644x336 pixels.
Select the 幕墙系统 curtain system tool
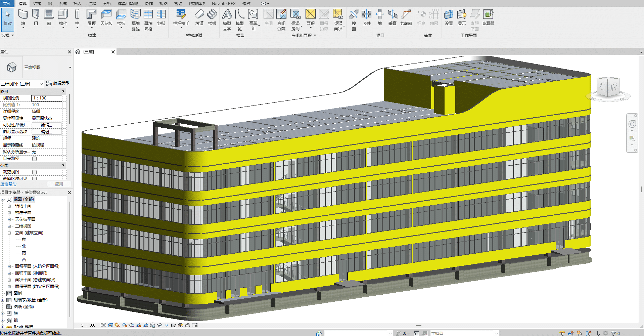(x=136, y=20)
